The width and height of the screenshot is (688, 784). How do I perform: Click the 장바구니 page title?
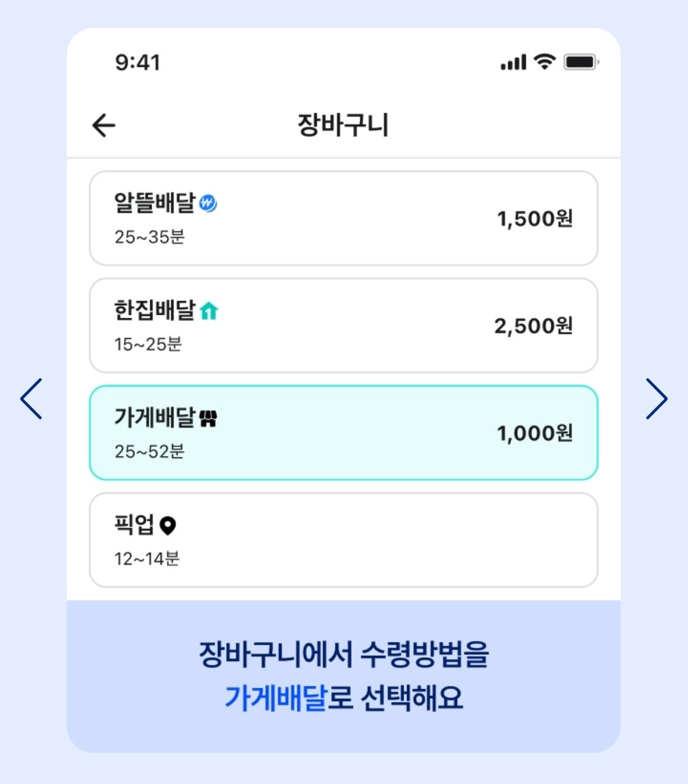[x=343, y=125]
